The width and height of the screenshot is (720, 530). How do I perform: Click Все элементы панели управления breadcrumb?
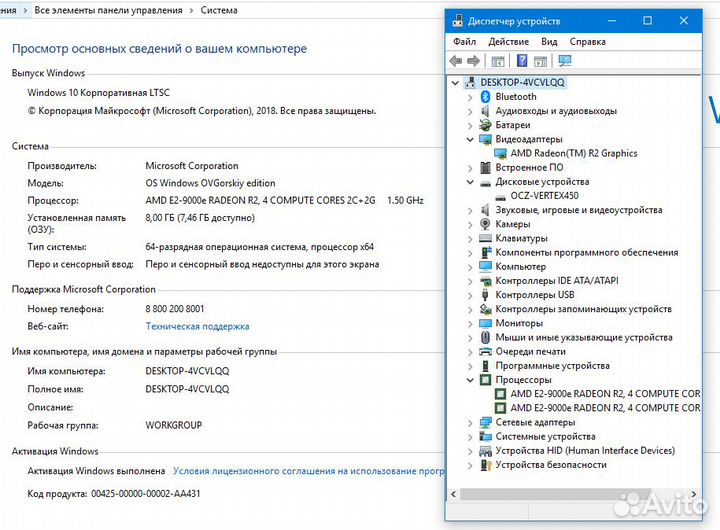(108, 10)
